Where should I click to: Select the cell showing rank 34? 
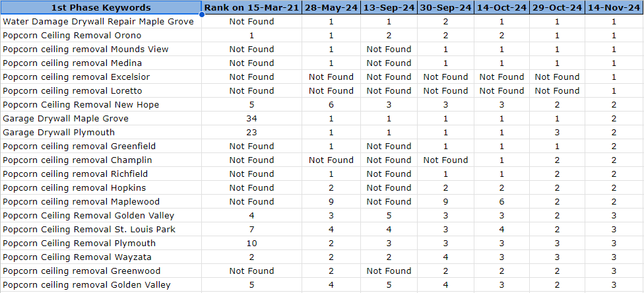[x=251, y=118]
